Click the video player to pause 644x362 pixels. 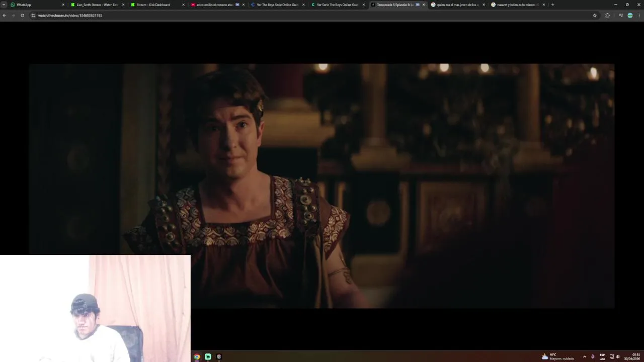(321, 186)
